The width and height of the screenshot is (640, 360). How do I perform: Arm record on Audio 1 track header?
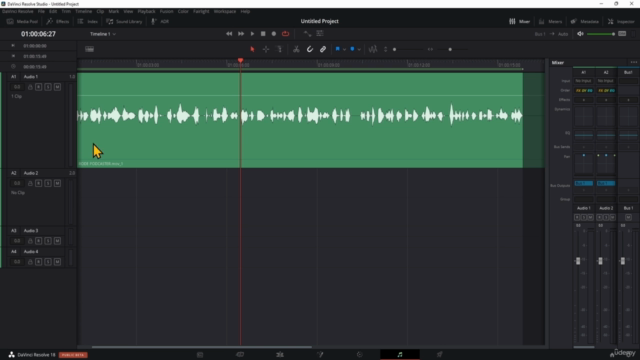tap(39, 87)
